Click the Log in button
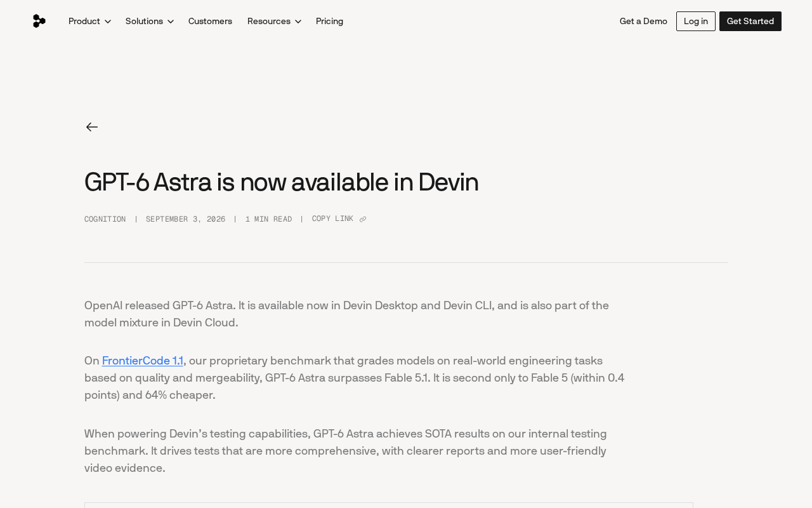The height and width of the screenshot is (508, 812). pos(696,21)
